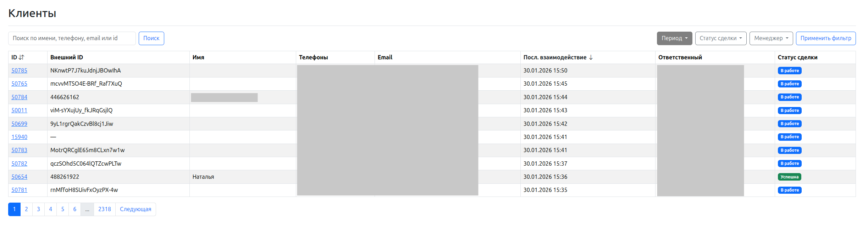868x225 pixels.
Task: Expand the Статус сделки dropdown
Action: (721, 38)
